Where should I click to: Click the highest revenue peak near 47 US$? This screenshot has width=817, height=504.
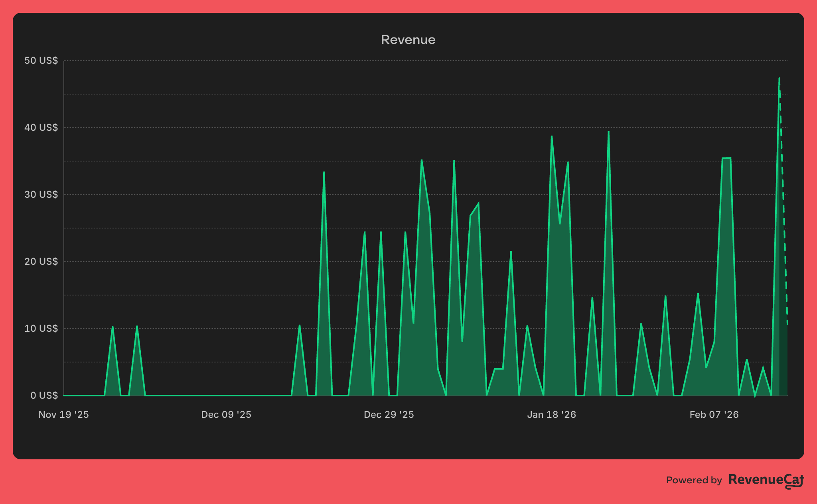click(779, 79)
